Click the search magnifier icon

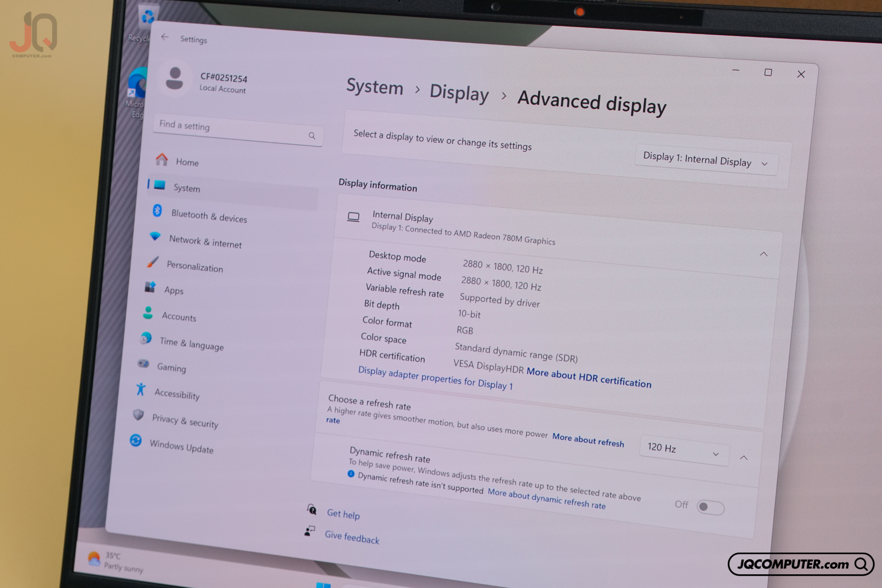(312, 135)
